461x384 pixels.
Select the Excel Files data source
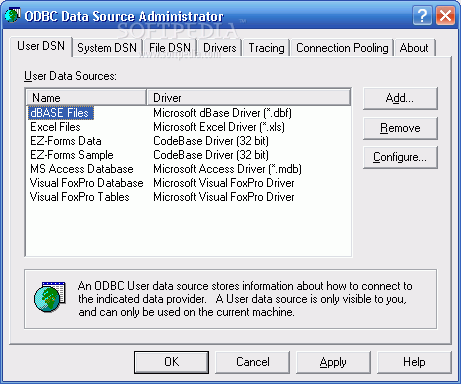[x=55, y=127]
